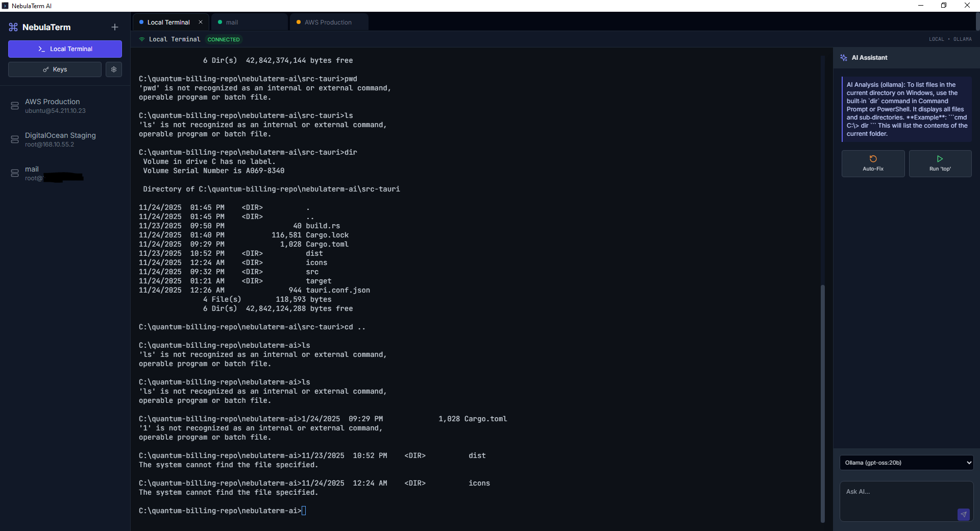980x531 pixels.
Task: Open the Ollama (gpt-oss:20b) model dropdown
Action: [906, 463]
